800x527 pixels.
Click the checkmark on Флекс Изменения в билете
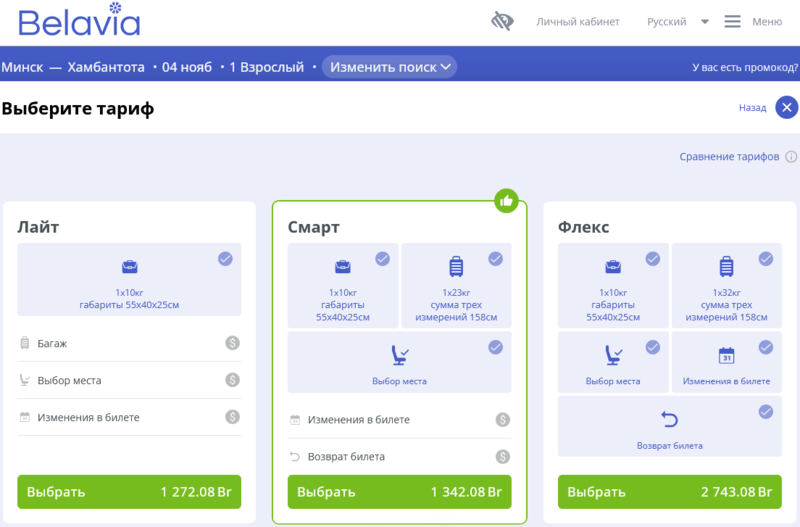[766, 348]
